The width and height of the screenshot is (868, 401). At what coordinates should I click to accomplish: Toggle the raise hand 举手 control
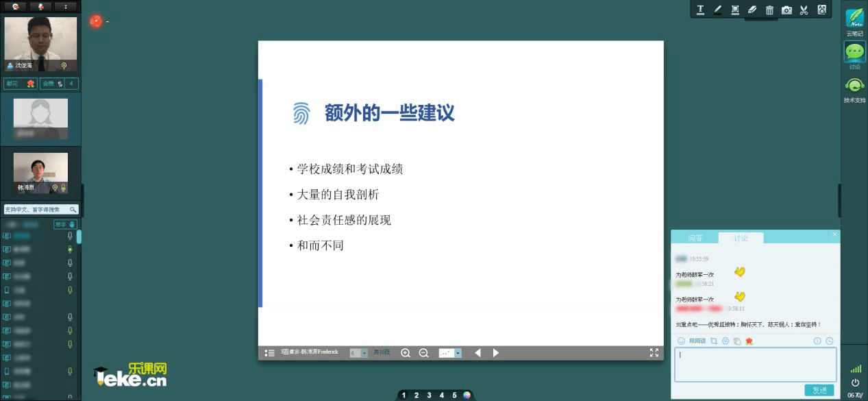[64, 224]
